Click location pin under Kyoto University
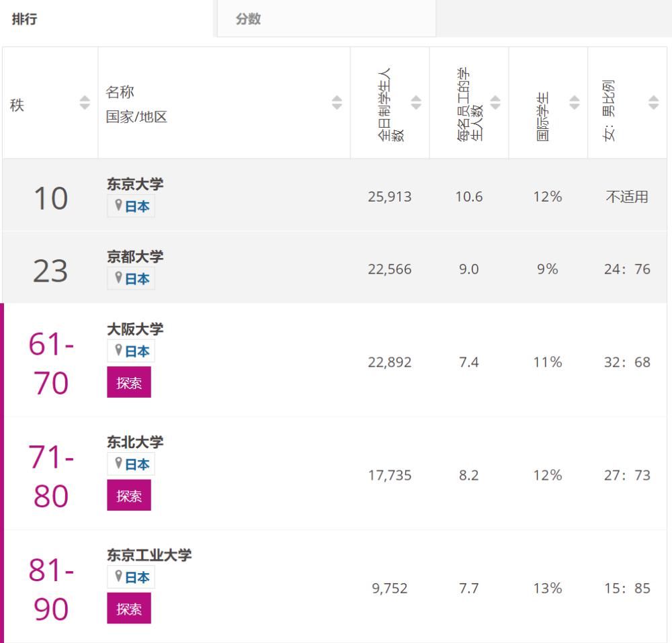This screenshot has height=643, width=672. pos(118,279)
